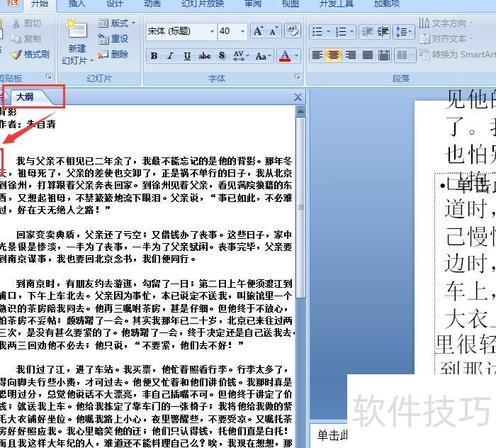Image resolution: width=496 pixels, height=448 pixels.
Task: Open the 插入 (Insert) ribbon tab
Action: tap(77, 4)
